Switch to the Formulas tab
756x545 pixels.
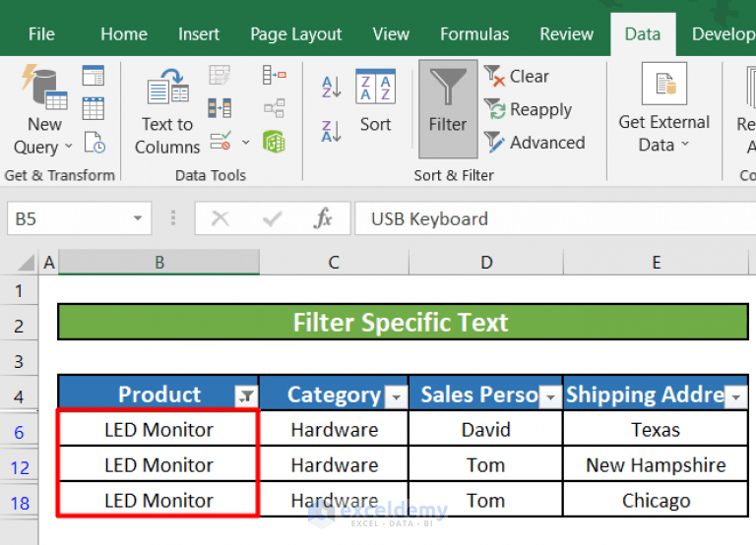474,34
